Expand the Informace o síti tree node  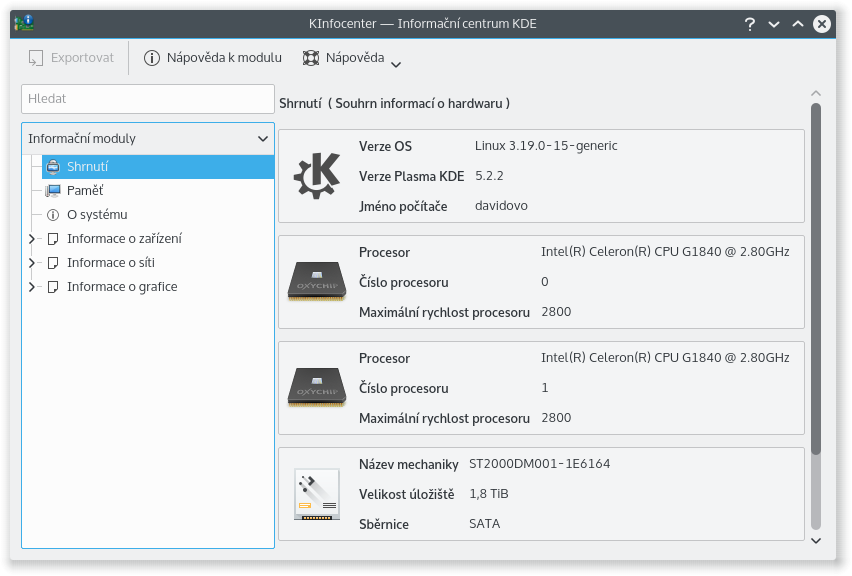click(32, 263)
